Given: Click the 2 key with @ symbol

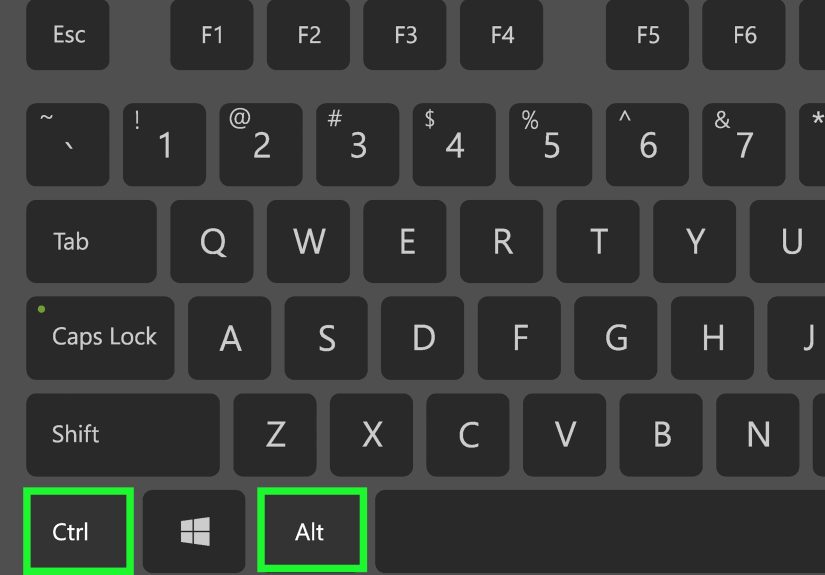Looking at the screenshot, I should (x=261, y=145).
